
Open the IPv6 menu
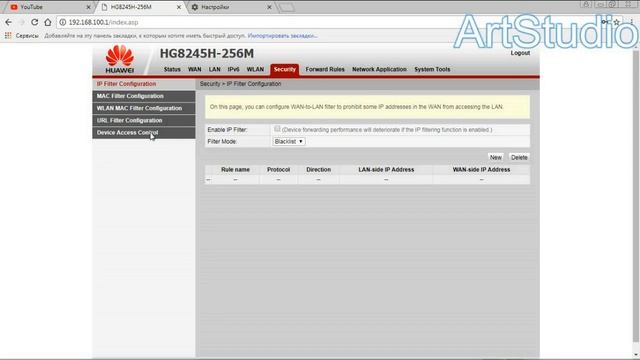(x=233, y=69)
